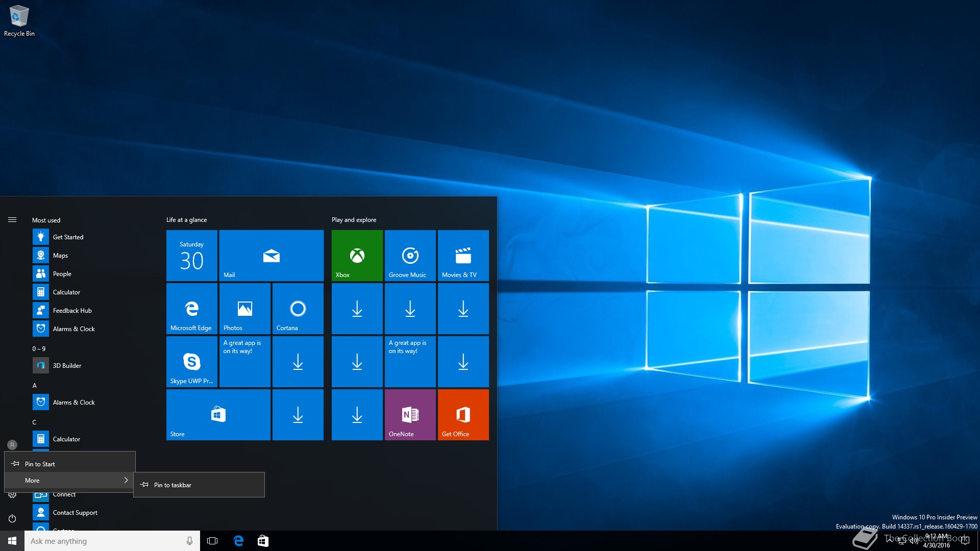980x551 pixels.
Task: Open the Mail tile
Action: tap(272, 255)
